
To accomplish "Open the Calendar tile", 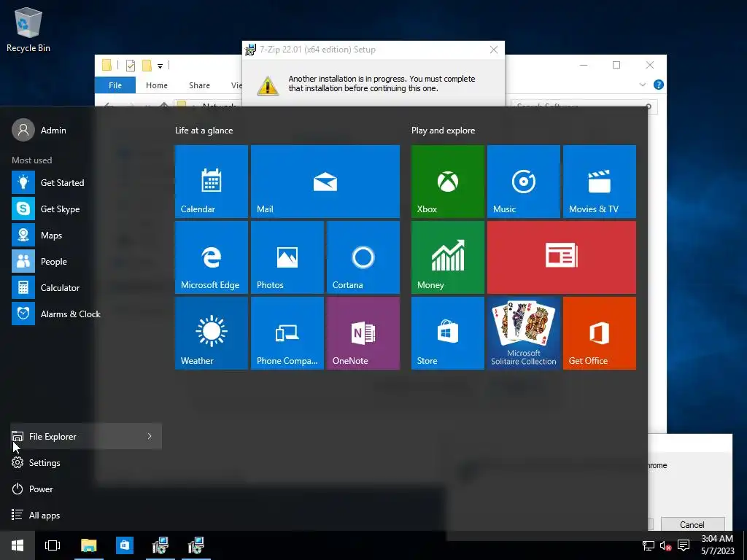I will (211, 182).
